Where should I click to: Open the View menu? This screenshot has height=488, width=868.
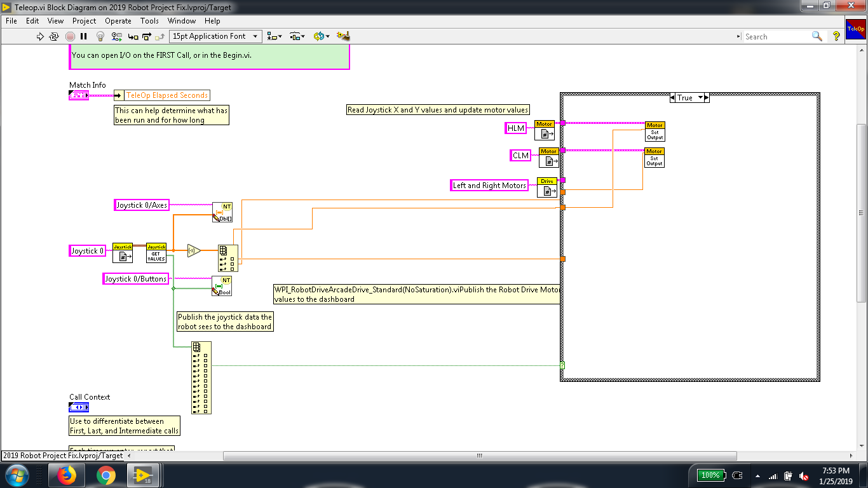click(56, 21)
